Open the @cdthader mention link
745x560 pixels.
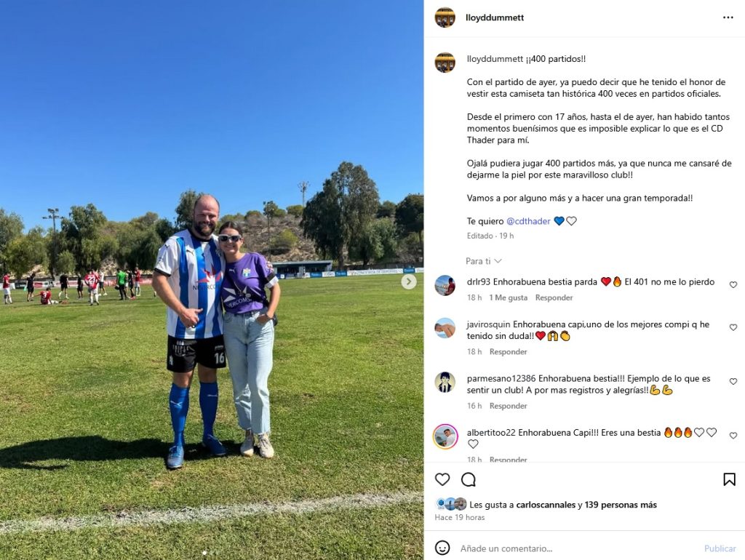[528, 221]
